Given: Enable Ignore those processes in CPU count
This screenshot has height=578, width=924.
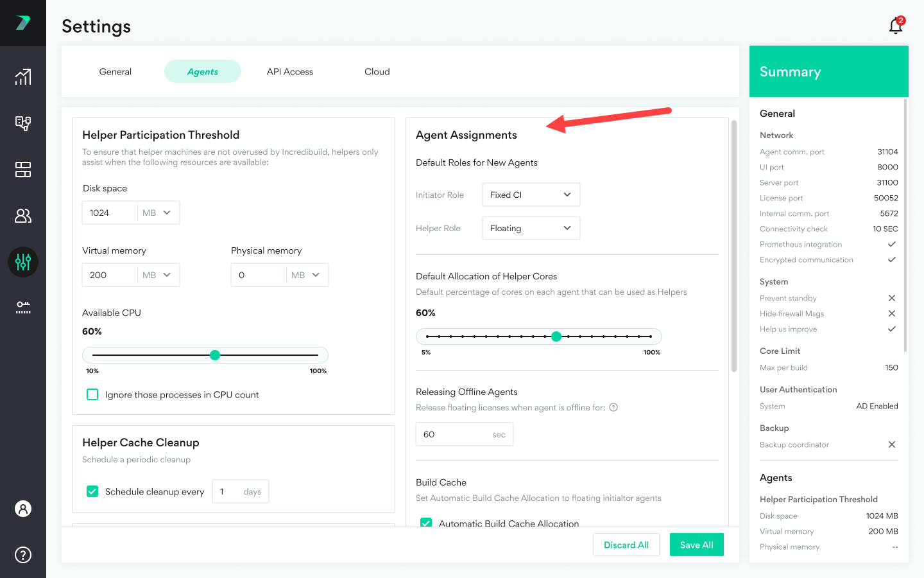Looking at the screenshot, I should point(92,394).
